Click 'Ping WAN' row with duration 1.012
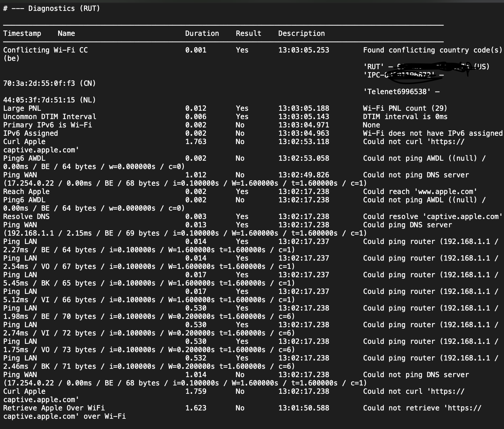This screenshot has width=504, height=429. tap(20, 175)
